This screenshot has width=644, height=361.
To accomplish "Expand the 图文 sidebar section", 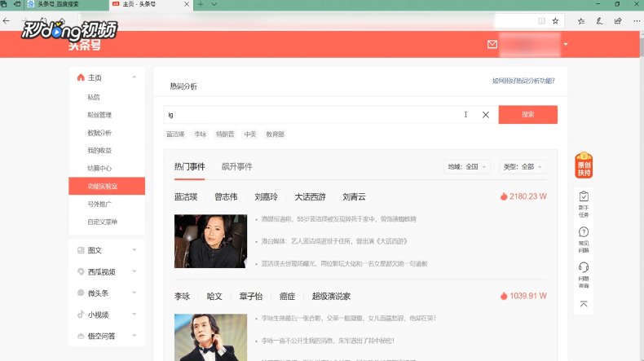I will click(x=135, y=250).
